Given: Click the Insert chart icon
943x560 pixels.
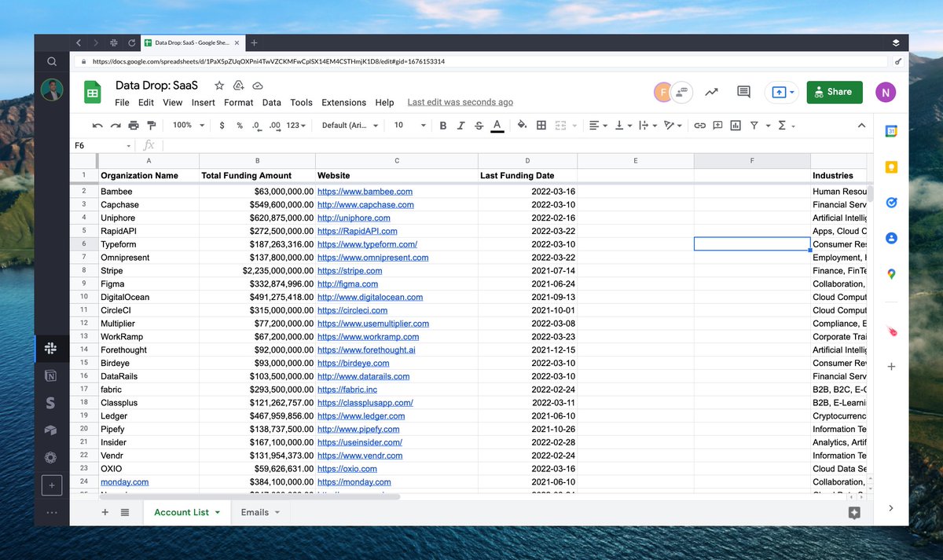Looking at the screenshot, I should pyautogui.click(x=736, y=126).
